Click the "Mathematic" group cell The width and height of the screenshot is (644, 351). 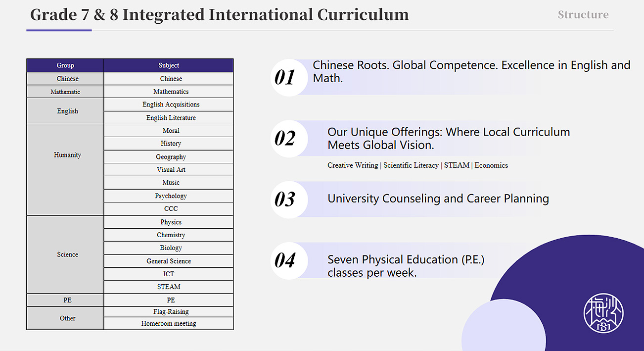pyautogui.click(x=65, y=92)
